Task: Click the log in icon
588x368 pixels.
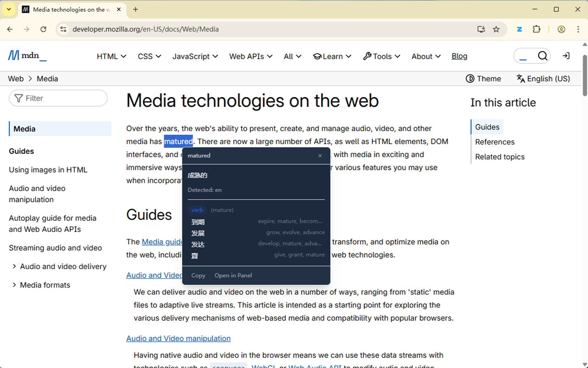Action: (x=566, y=56)
